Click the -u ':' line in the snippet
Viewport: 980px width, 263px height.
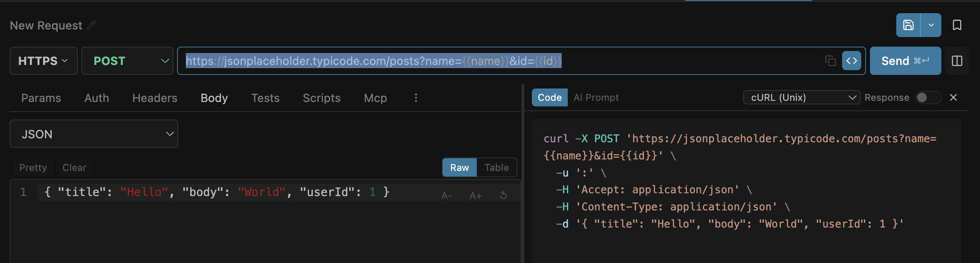coord(581,173)
